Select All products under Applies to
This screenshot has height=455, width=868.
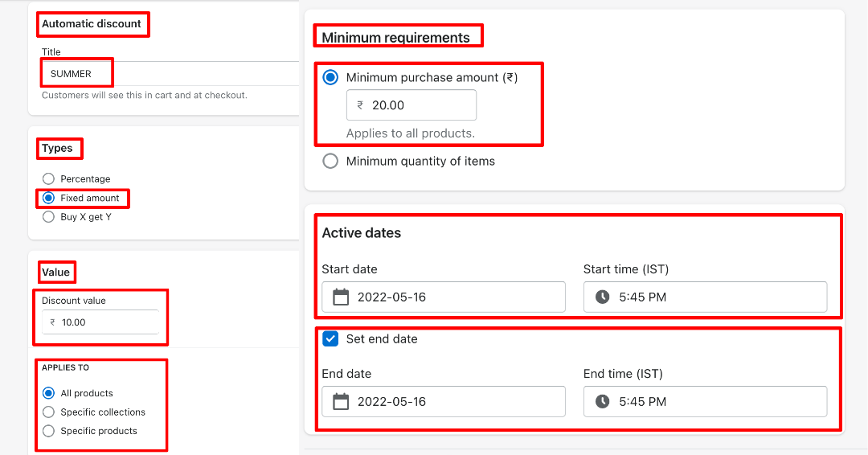(49, 393)
